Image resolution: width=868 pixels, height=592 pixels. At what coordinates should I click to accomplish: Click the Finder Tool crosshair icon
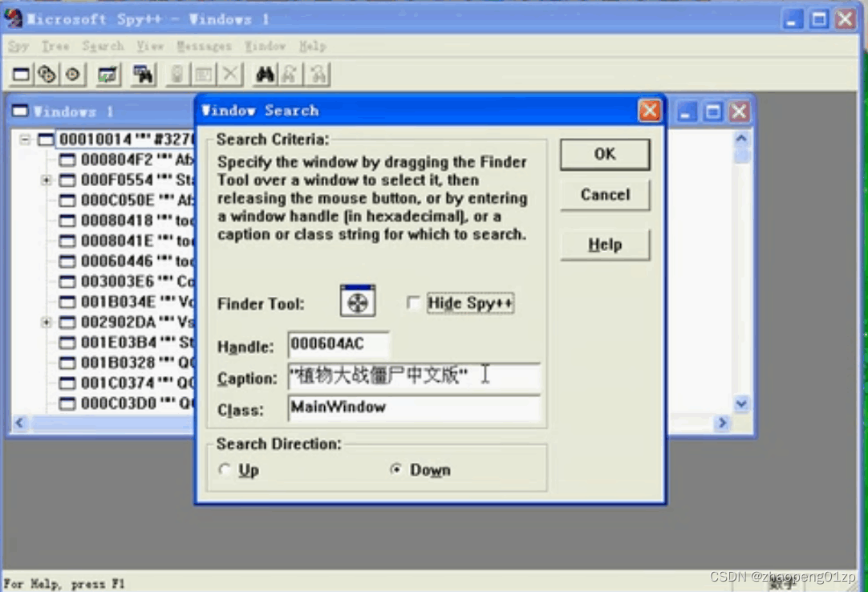tap(358, 302)
